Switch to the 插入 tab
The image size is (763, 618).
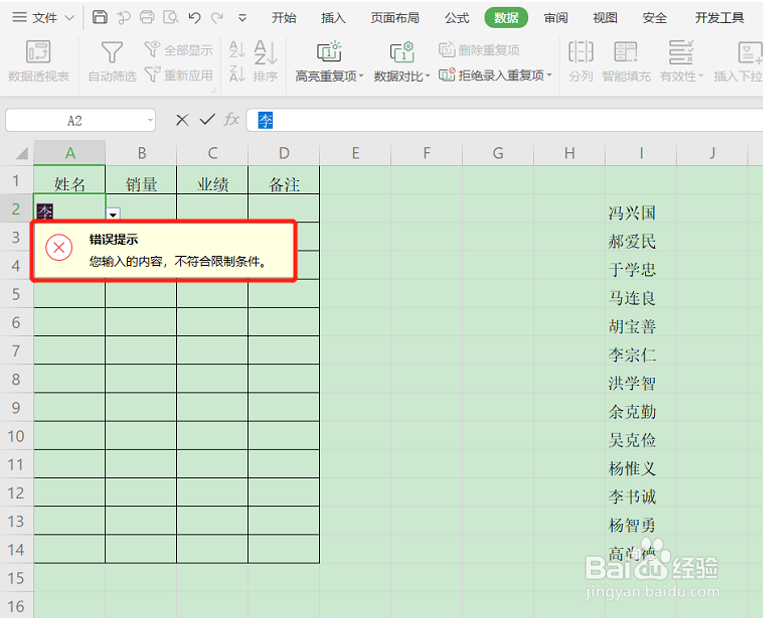(x=333, y=18)
